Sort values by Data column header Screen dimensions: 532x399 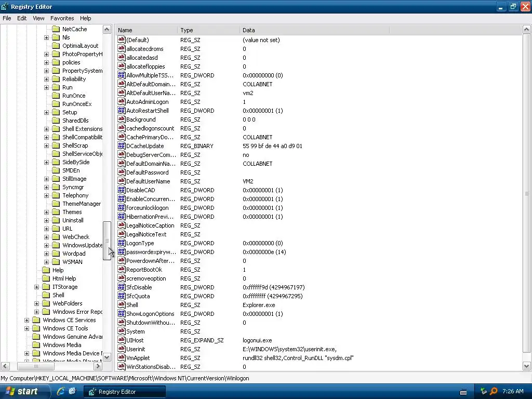pyautogui.click(x=314, y=30)
